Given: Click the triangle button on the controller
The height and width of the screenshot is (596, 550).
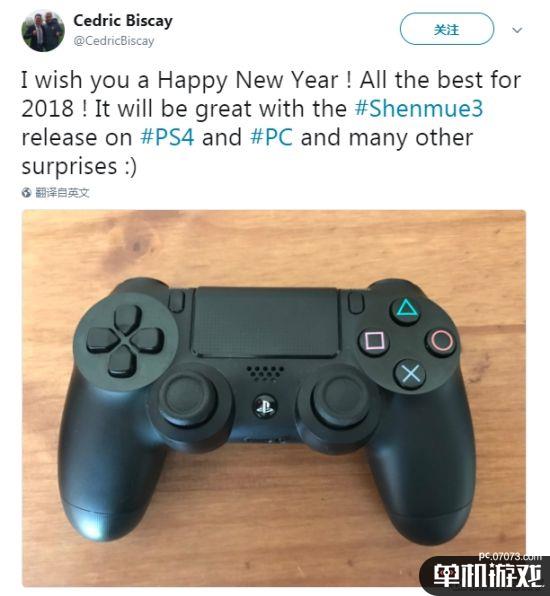Looking at the screenshot, I should click(x=407, y=310).
